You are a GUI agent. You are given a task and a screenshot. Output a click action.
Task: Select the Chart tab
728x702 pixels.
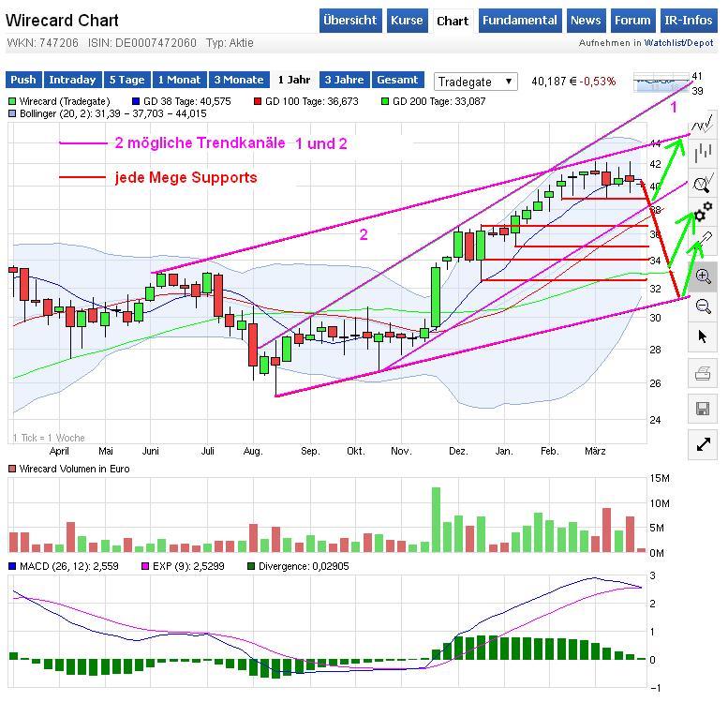pos(453,21)
